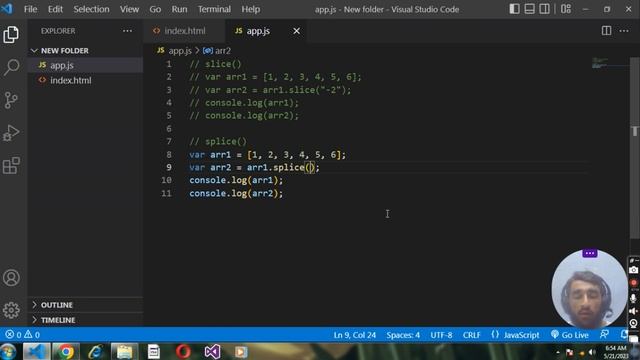Click the console.log(arr2) code line
The height and width of the screenshot is (360, 640).
click(x=236, y=193)
